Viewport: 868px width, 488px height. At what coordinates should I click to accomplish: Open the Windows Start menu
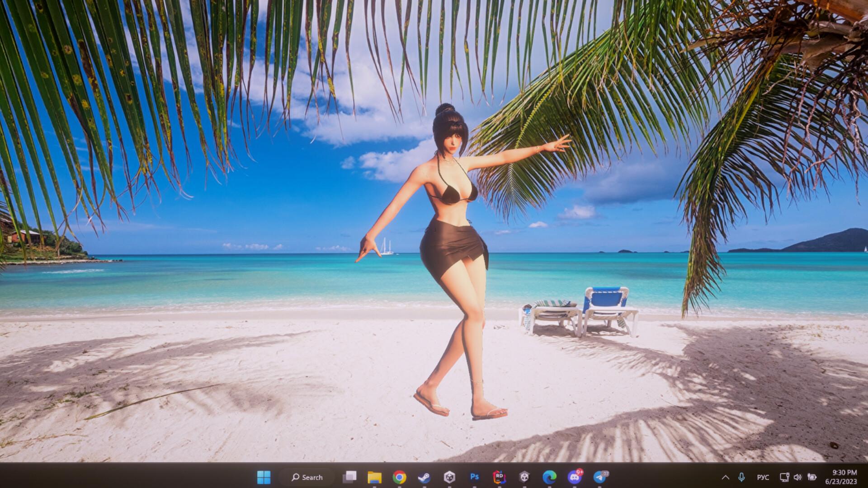pos(264,477)
